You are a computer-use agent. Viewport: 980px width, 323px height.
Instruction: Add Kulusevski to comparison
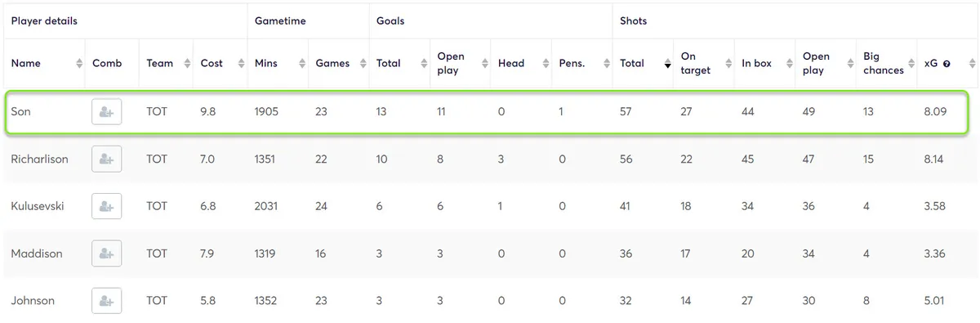tap(106, 206)
